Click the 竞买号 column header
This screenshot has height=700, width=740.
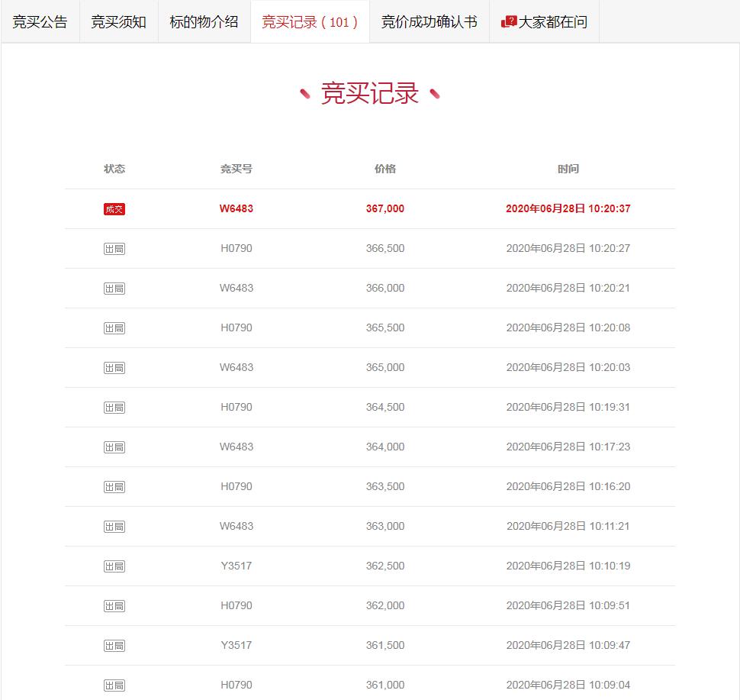[233, 169]
